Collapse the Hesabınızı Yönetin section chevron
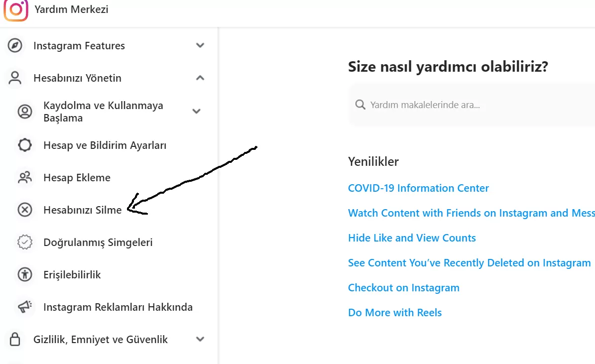The width and height of the screenshot is (595, 364). pyautogui.click(x=200, y=78)
